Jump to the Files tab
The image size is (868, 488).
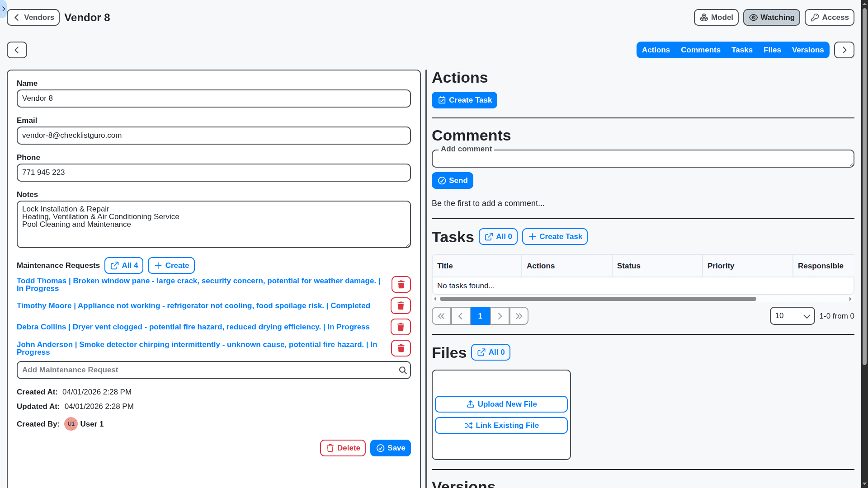[772, 50]
